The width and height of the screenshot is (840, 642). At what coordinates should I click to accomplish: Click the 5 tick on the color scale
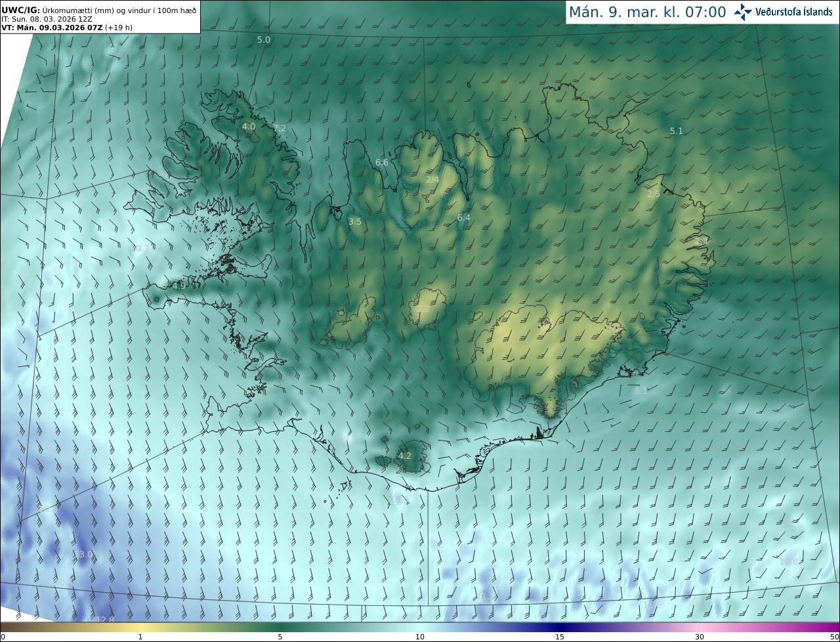click(280, 637)
